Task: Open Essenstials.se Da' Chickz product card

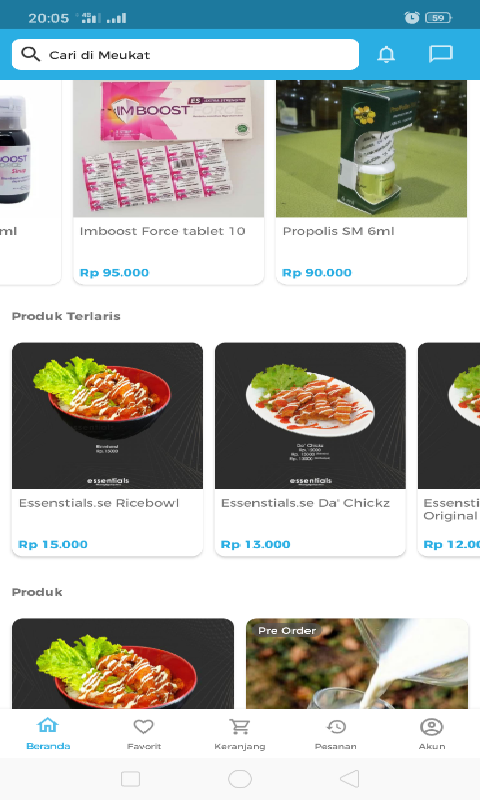Action: pyautogui.click(x=310, y=449)
